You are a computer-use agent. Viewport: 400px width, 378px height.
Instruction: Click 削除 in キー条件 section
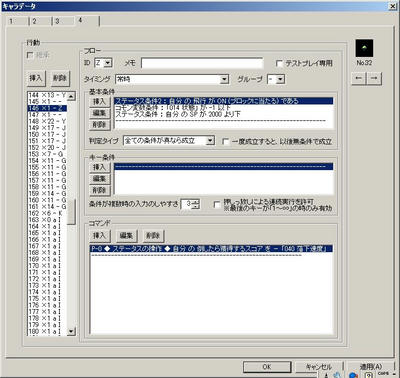click(x=99, y=190)
